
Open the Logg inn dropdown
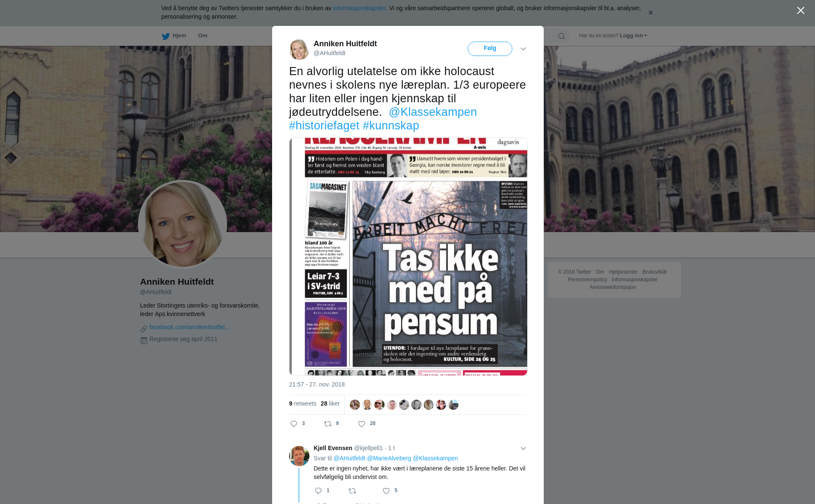[x=633, y=36]
